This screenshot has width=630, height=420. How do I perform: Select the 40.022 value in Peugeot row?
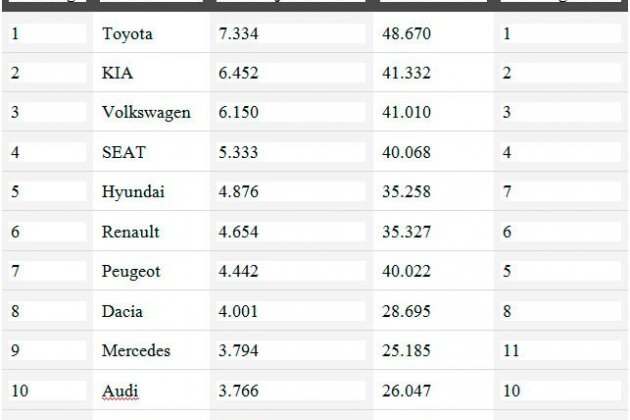(x=406, y=272)
